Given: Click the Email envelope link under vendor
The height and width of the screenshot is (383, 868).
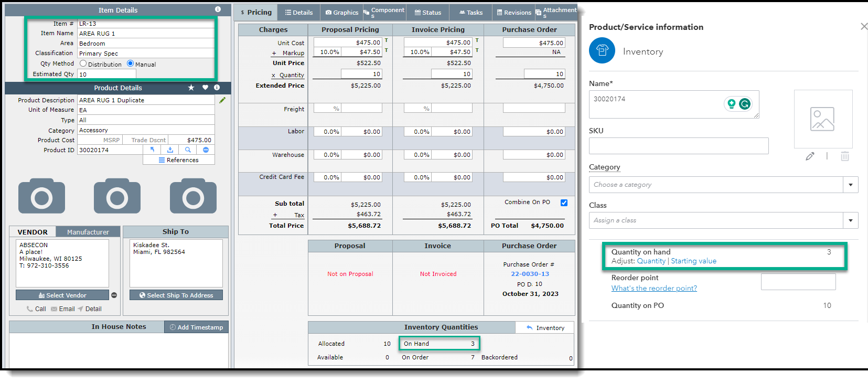Looking at the screenshot, I should 63,309.
